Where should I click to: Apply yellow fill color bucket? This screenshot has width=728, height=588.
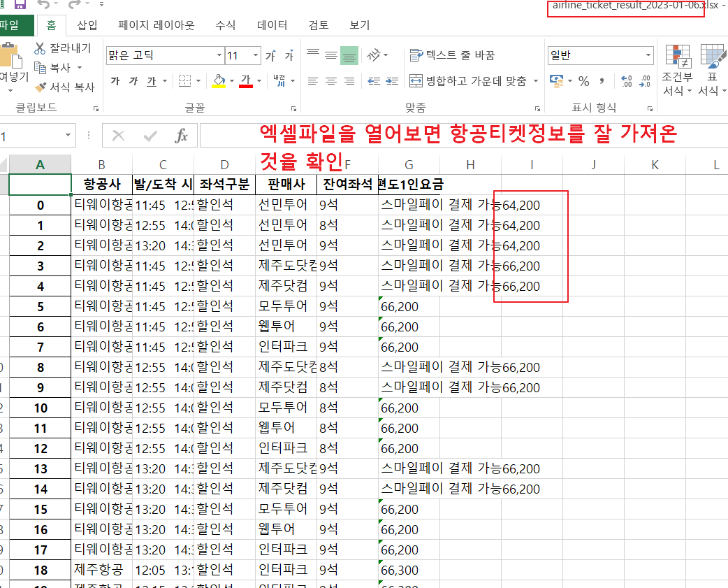pyautogui.click(x=219, y=81)
